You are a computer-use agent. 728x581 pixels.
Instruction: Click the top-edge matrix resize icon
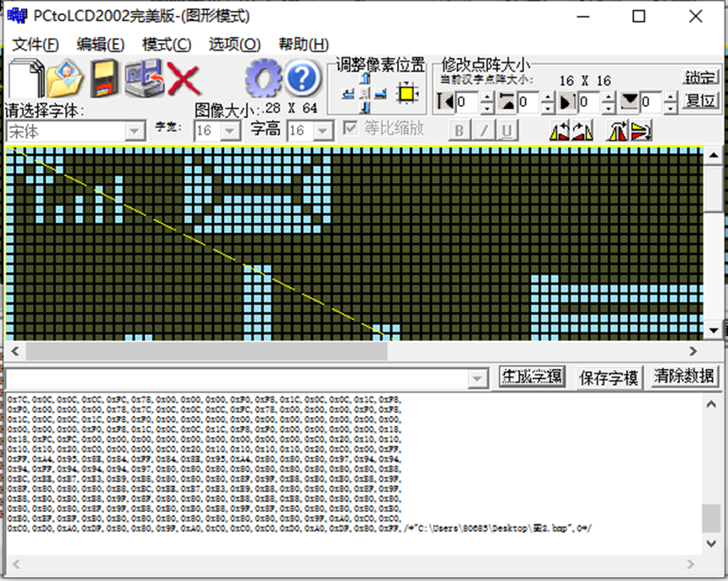pyautogui.click(x=507, y=102)
